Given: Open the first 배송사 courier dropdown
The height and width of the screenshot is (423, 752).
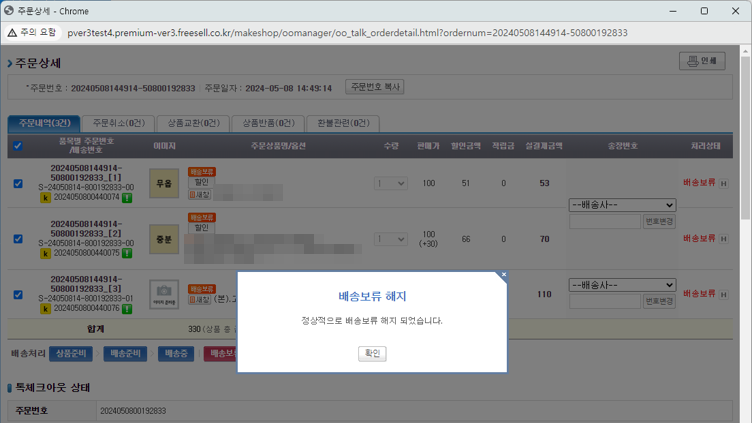Looking at the screenshot, I should point(621,205).
